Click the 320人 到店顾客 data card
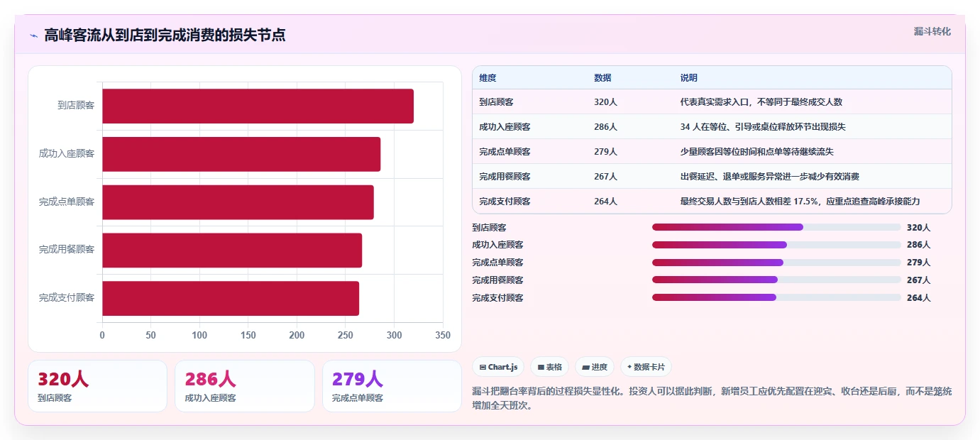This screenshot has width=980, height=440. pyautogui.click(x=97, y=386)
